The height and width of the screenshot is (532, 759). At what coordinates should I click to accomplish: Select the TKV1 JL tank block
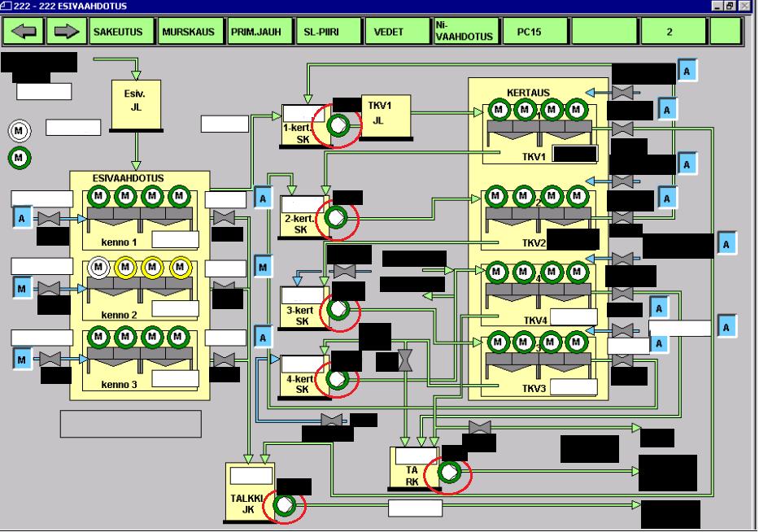point(386,116)
